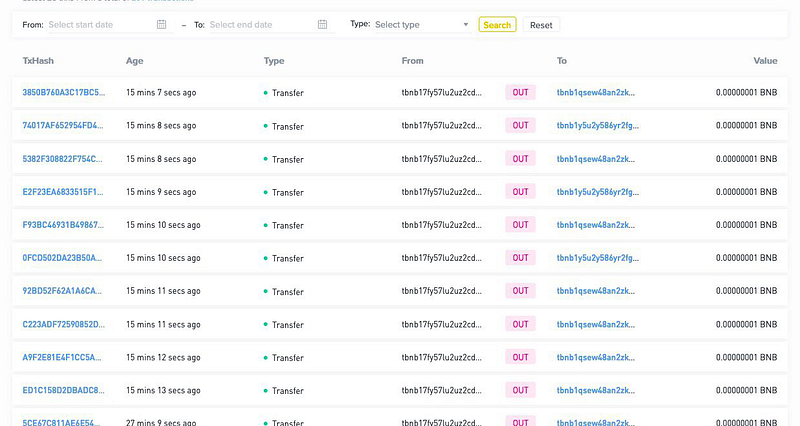Focus the Select end date field
Screen dimensions: 800x426
pyautogui.click(x=260, y=24)
